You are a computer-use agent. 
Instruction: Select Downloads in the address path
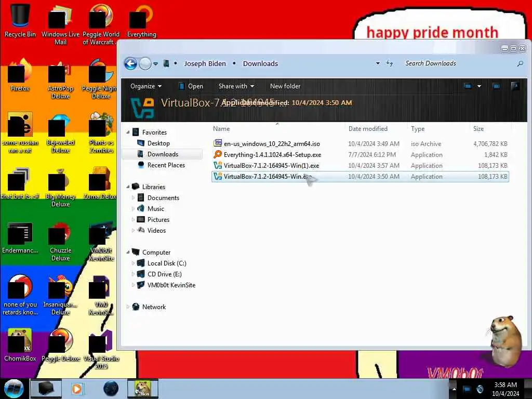pyautogui.click(x=260, y=63)
